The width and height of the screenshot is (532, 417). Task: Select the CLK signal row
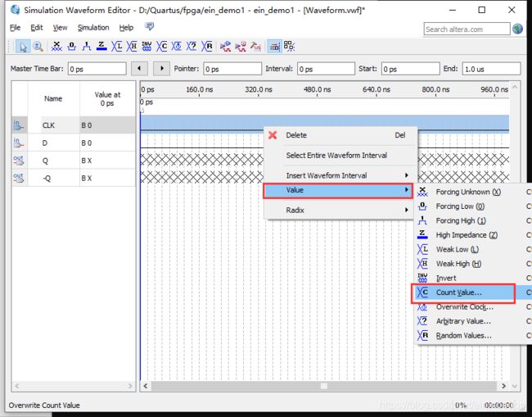click(x=74, y=125)
